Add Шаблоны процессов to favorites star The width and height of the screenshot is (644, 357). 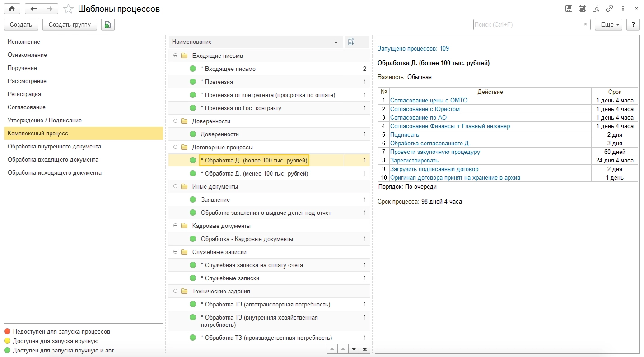(x=69, y=9)
